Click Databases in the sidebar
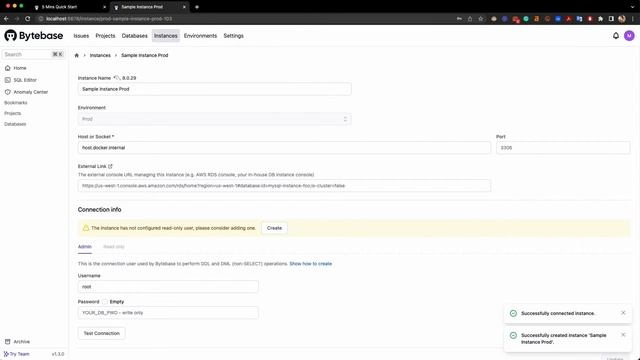Image resolution: width=640 pixels, height=360 pixels. pyautogui.click(x=15, y=124)
